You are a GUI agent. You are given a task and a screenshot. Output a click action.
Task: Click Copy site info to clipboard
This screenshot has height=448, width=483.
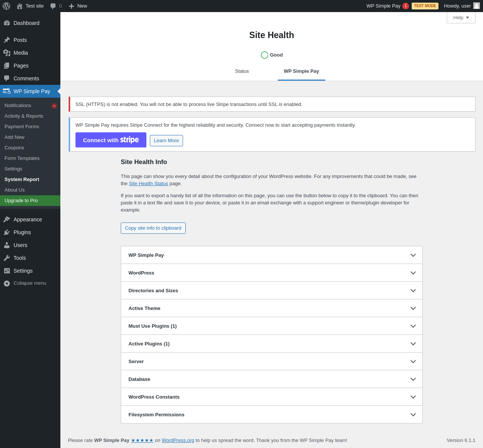tap(153, 228)
